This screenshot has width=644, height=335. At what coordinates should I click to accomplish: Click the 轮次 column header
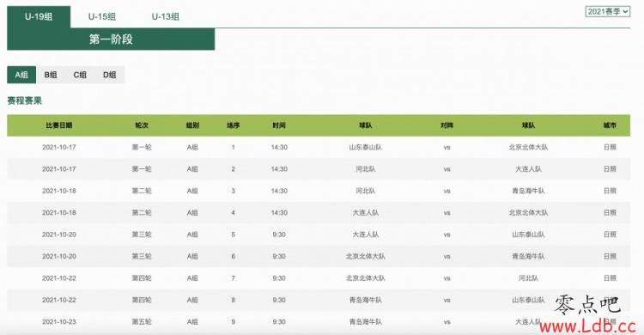tap(142, 125)
